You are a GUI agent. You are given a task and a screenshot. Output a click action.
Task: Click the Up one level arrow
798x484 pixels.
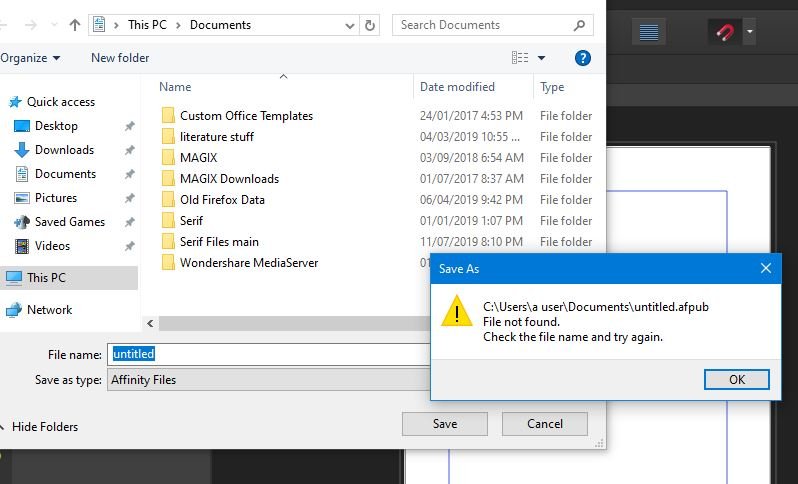[x=75, y=25]
